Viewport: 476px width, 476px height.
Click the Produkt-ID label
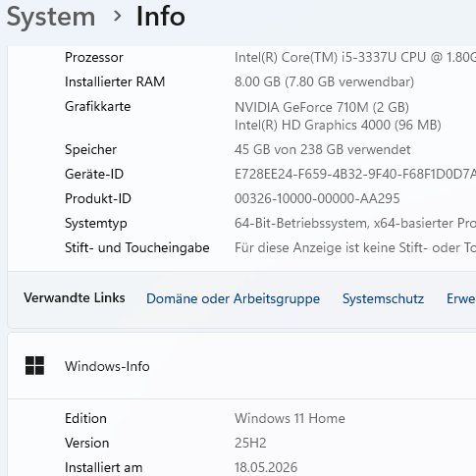click(x=98, y=198)
